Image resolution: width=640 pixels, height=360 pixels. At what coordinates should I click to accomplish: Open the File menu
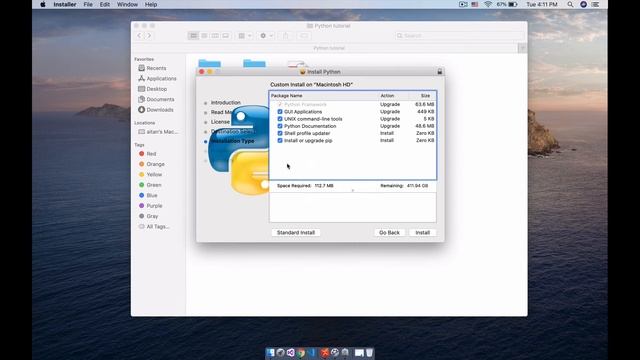coord(88,4)
